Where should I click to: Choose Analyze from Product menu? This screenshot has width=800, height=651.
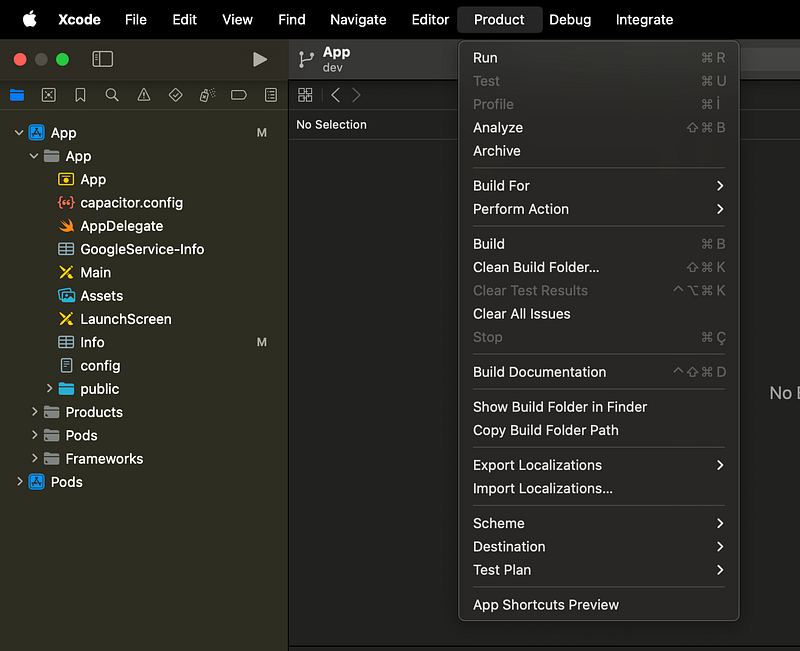pos(598,128)
